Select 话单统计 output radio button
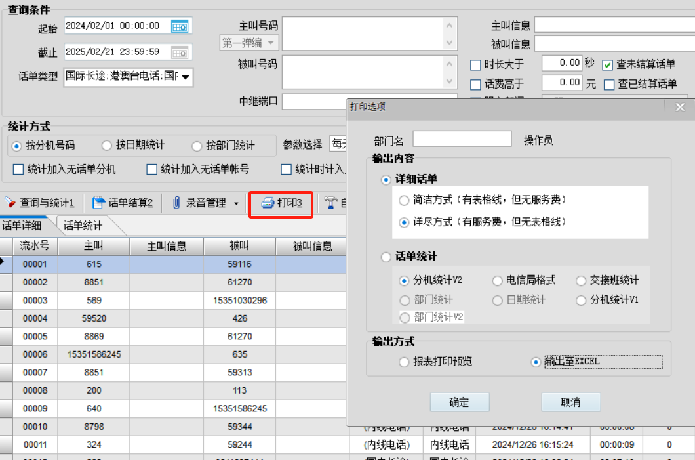This screenshot has height=460, width=695. coord(386,257)
